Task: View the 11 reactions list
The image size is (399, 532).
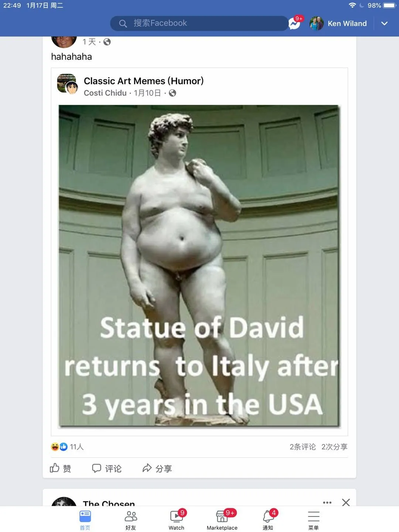Action: pyautogui.click(x=68, y=447)
